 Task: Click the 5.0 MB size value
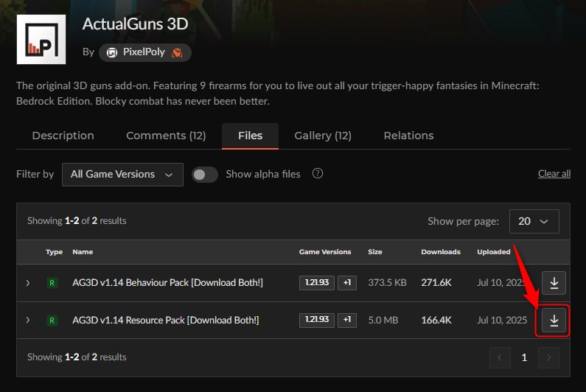383,321
